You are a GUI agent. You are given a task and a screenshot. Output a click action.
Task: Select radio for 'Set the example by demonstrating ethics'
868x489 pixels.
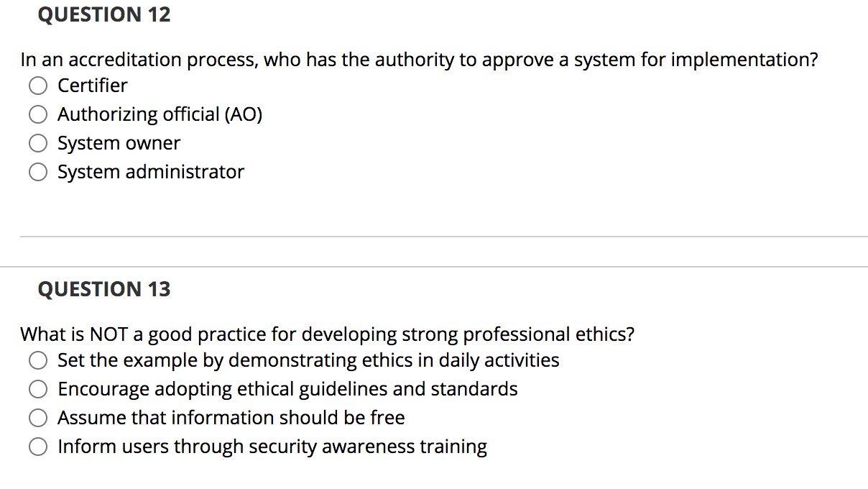[x=38, y=360]
